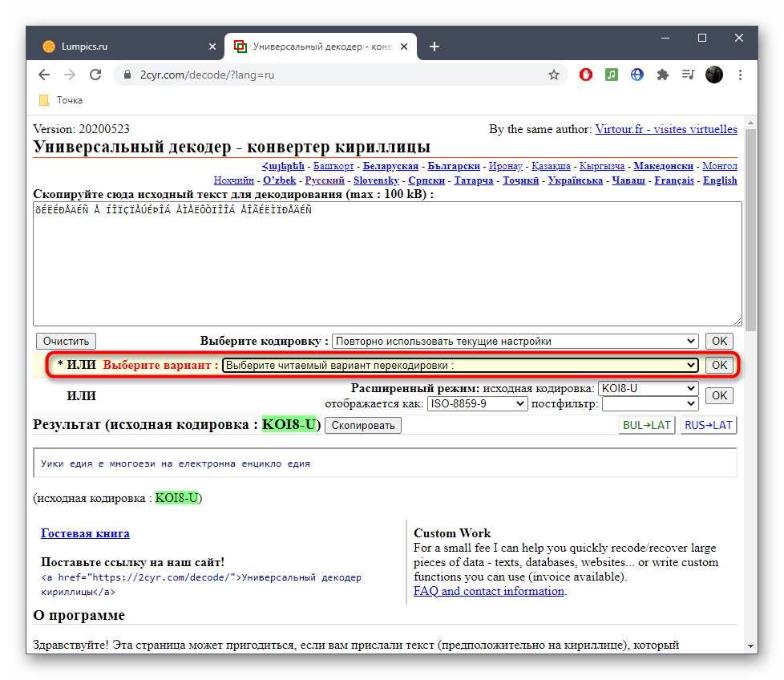
Task: Open Chrome three-dot menu
Action: pyautogui.click(x=739, y=75)
